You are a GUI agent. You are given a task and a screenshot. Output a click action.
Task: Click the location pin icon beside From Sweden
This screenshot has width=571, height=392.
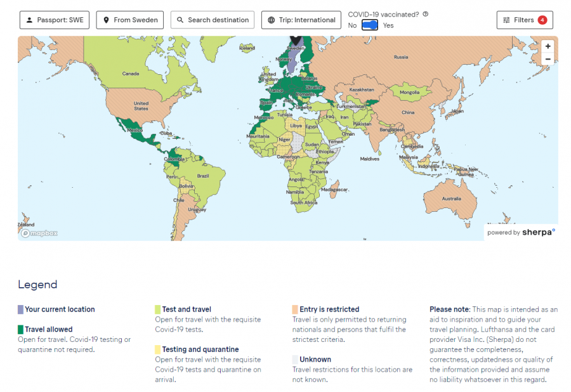pos(106,20)
